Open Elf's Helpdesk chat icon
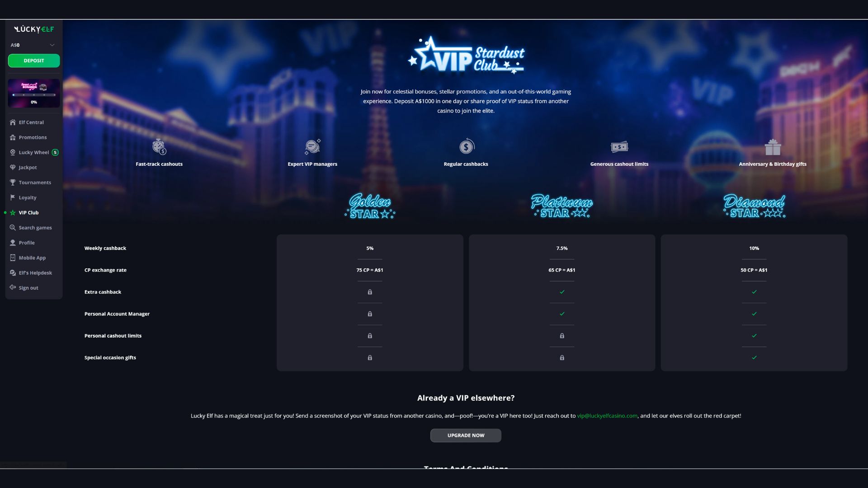868x488 pixels. point(13,273)
